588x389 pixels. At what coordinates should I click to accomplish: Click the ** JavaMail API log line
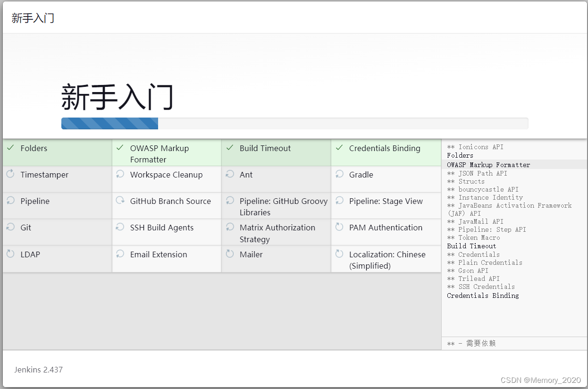[x=475, y=221]
